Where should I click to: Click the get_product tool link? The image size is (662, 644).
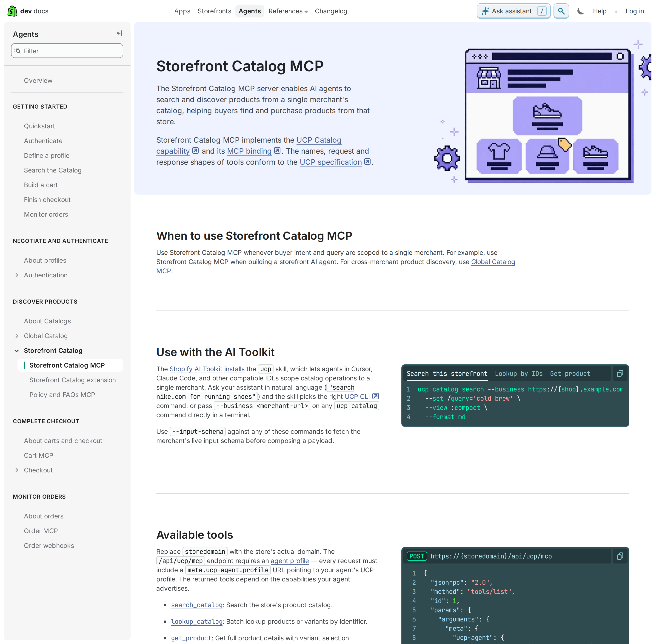click(x=191, y=638)
